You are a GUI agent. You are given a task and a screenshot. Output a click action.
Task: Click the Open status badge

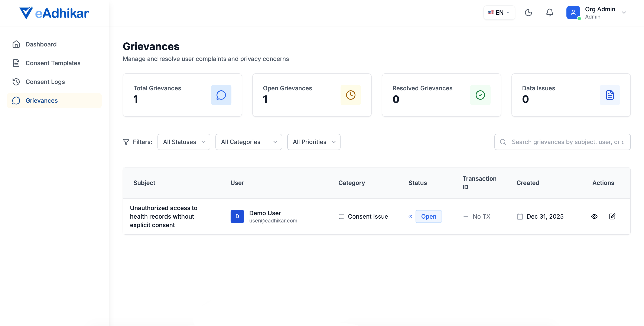click(x=429, y=216)
